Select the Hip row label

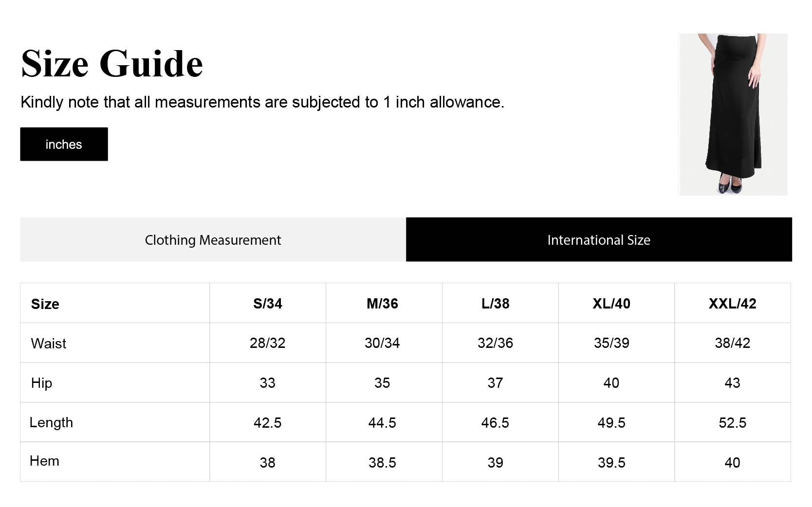coord(41,383)
